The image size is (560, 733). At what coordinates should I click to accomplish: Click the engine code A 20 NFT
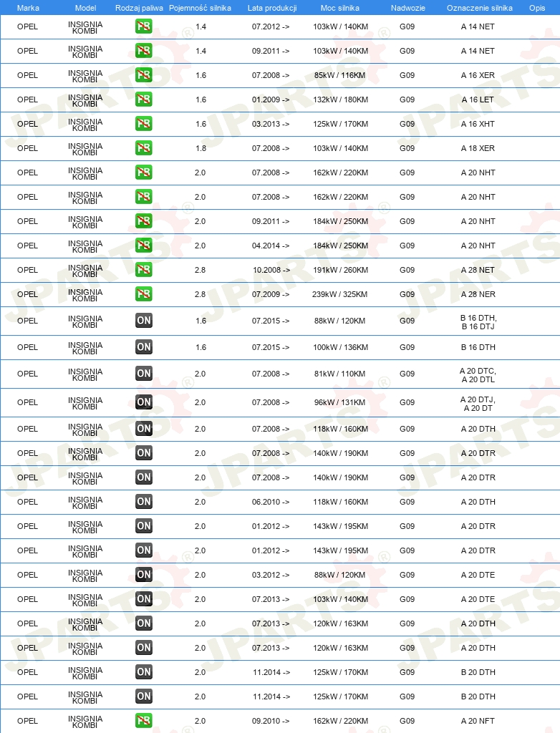(478, 721)
